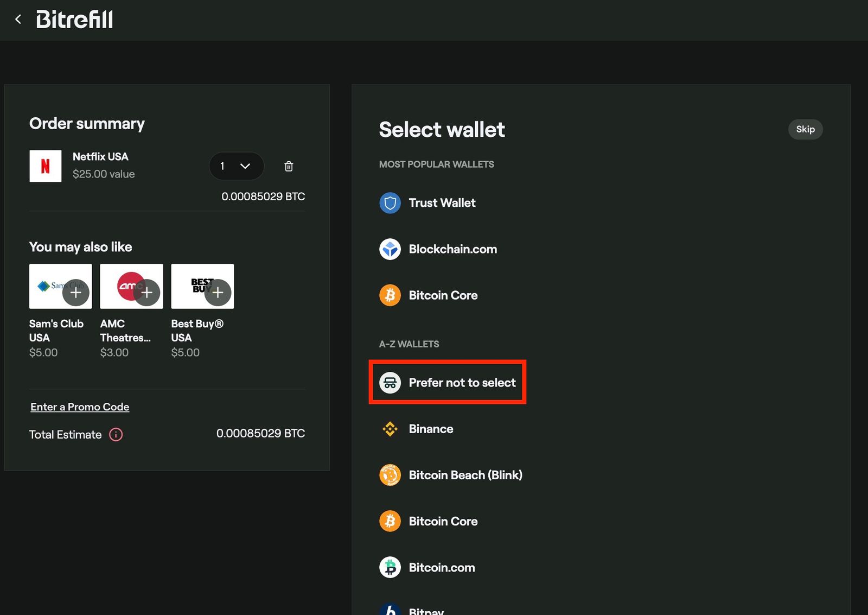Select the Trust Wallet shield icon
The image size is (868, 615).
390,202
